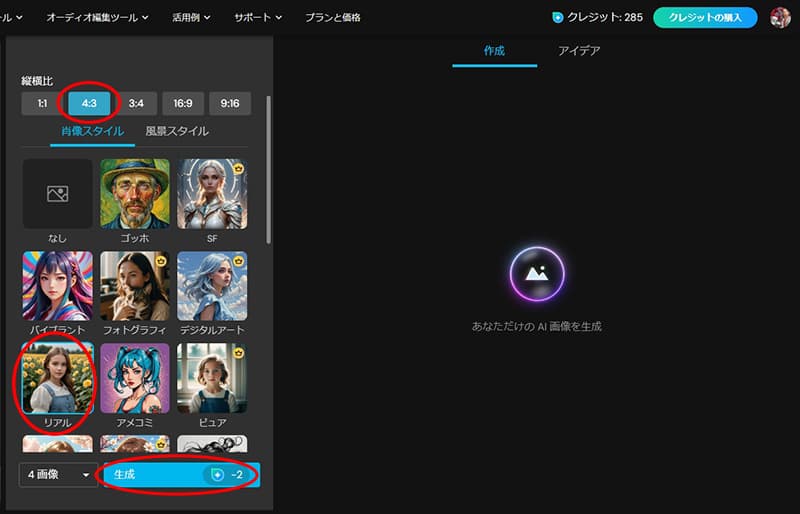This screenshot has height=514, width=800.
Task: Expand the オーディオ編集ツール menu
Action: pos(97,17)
